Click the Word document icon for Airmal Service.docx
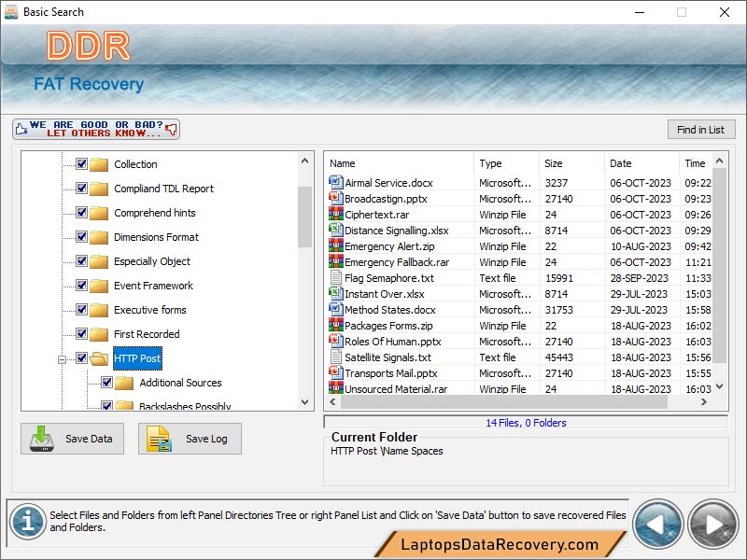747x560 pixels. click(x=336, y=183)
